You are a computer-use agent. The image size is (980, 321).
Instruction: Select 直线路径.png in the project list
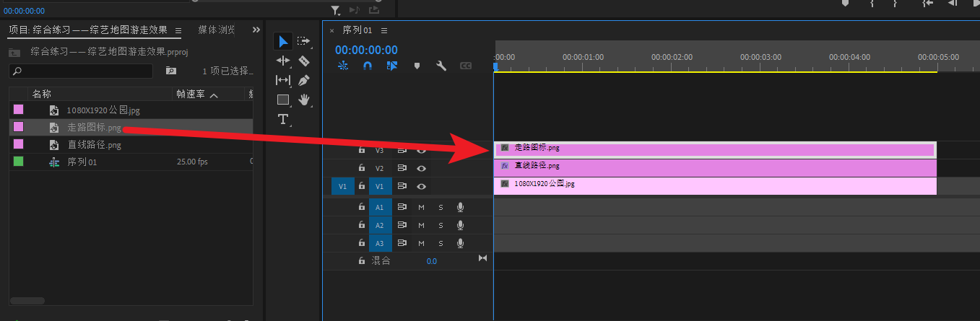click(94, 144)
